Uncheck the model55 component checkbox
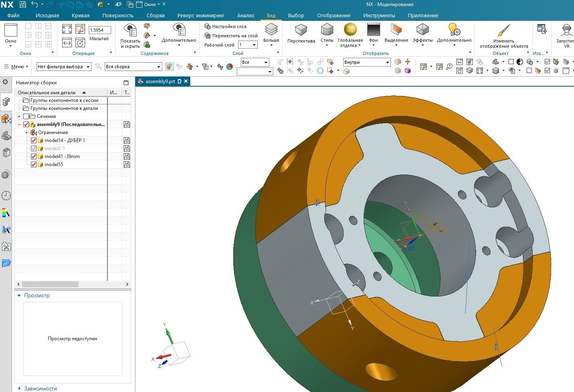 pos(34,165)
